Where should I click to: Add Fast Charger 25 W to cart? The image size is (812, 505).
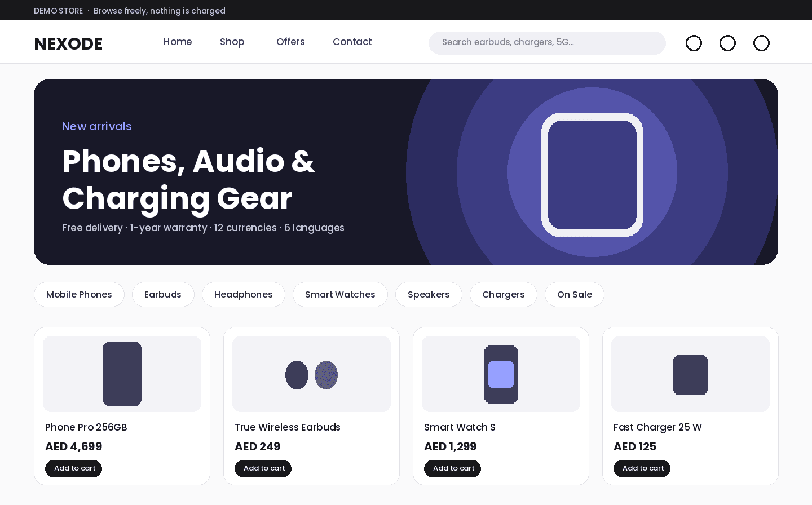(x=642, y=468)
